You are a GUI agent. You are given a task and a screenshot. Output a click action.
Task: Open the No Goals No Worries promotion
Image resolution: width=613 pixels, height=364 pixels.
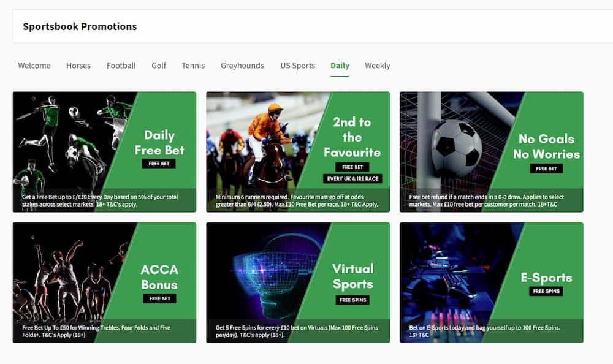pyautogui.click(x=492, y=152)
